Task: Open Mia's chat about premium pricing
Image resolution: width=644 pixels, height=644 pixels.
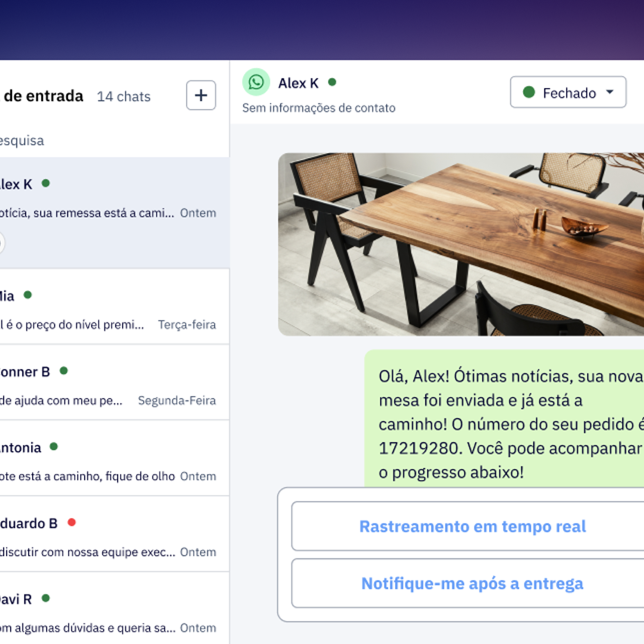Action: 115,307
